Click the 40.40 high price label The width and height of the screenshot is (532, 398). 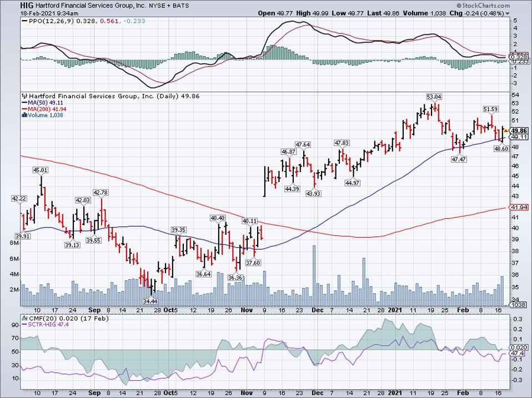tap(218, 218)
